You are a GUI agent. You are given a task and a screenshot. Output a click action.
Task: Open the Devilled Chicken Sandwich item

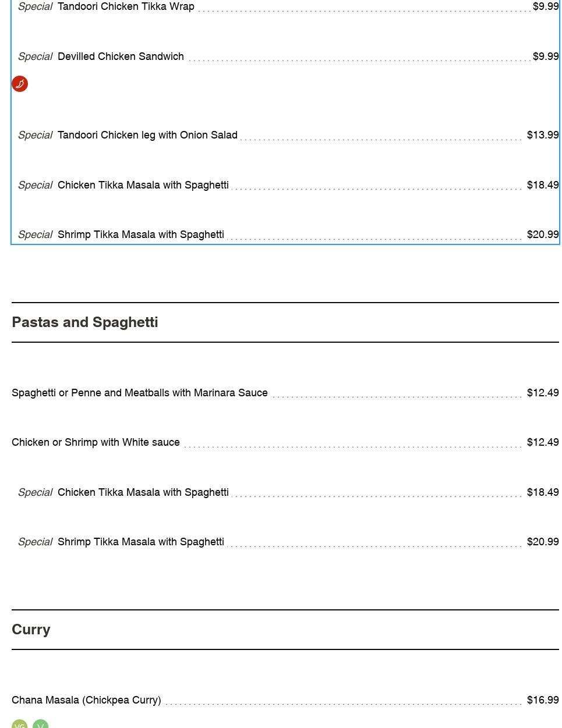coord(121,56)
